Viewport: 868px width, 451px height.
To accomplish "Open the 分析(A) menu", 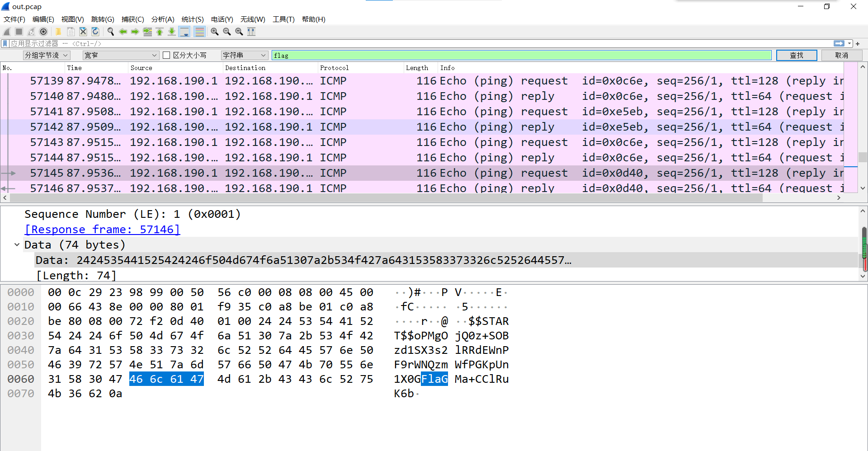I will tap(162, 19).
